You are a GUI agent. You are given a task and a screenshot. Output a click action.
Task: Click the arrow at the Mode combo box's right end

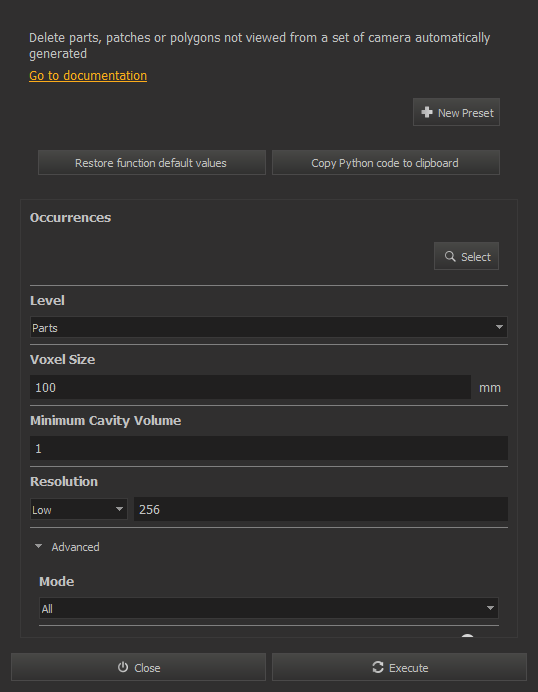click(490, 608)
